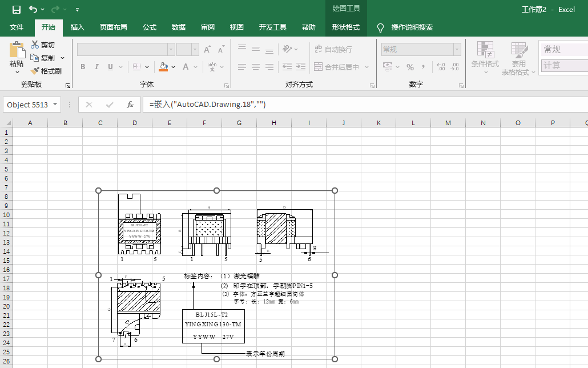This screenshot has width=588, height=368.
Task: Click the percent style icon
Action: click(x=410, y=67)
